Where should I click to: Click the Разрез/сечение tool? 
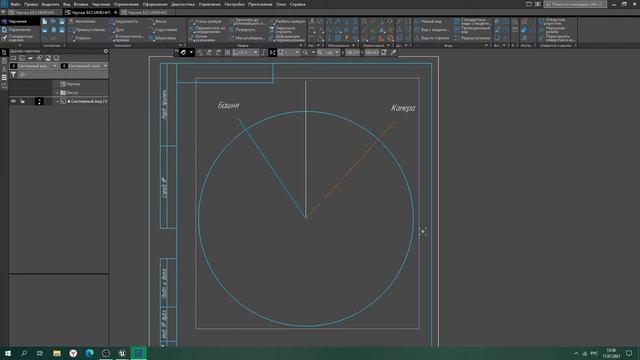coord(472,38)
